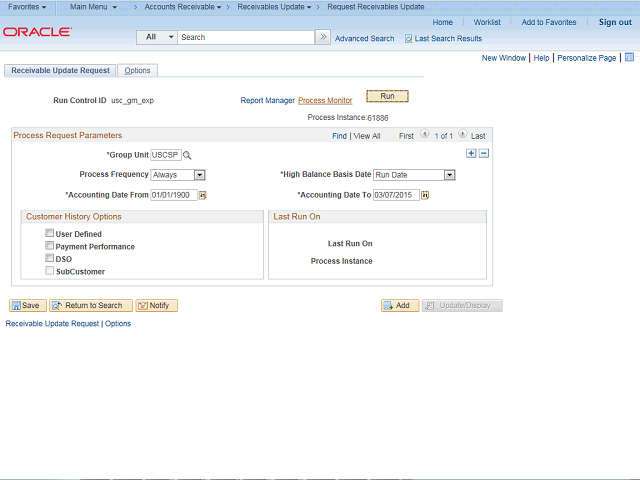Open Process Frequency dropdown

point(199,175)
